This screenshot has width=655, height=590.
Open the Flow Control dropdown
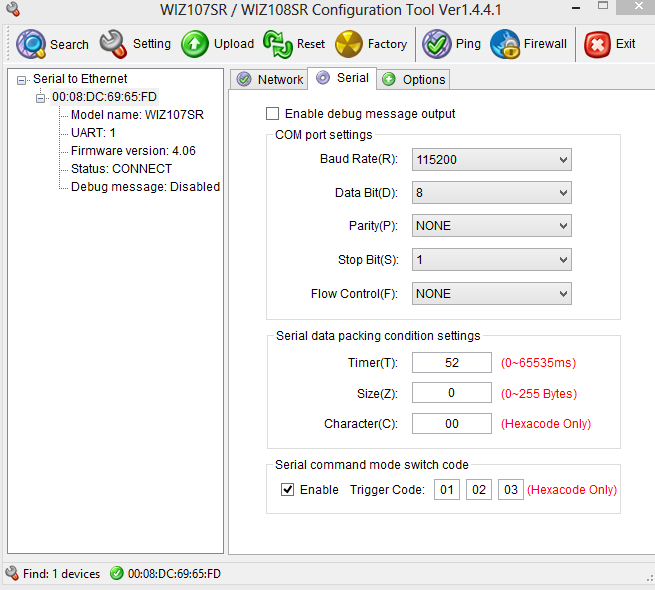tap(492, 294)
